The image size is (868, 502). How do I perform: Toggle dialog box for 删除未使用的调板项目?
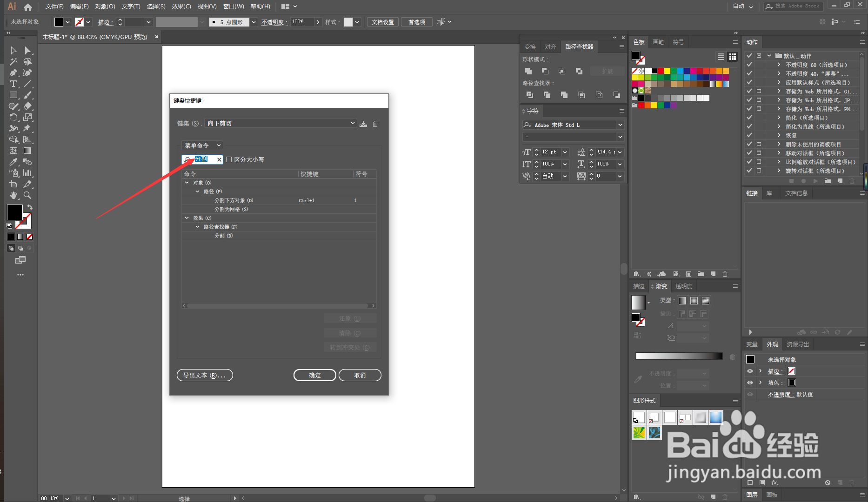pyautogui.click(x=759, y=144)
